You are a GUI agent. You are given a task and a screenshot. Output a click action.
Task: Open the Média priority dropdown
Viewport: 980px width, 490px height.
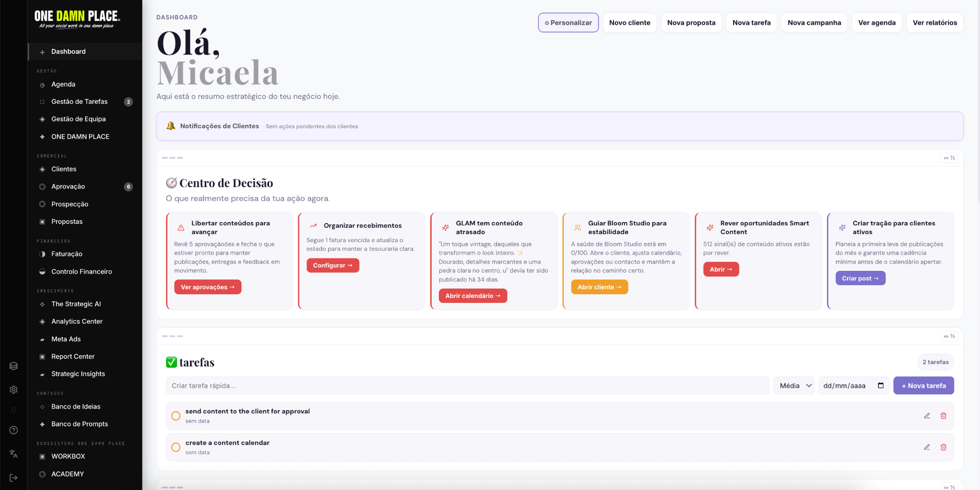point(794,386)
